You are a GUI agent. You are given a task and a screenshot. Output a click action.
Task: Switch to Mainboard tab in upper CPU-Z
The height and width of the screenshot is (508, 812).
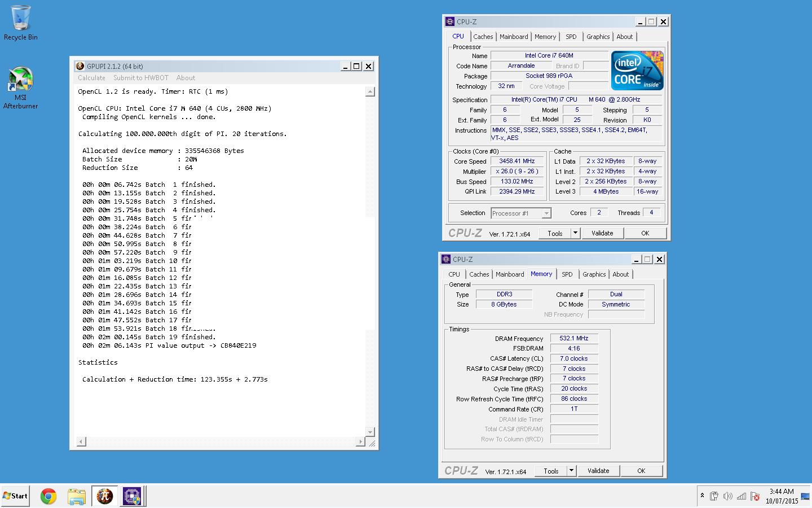[x=514, y=37]
